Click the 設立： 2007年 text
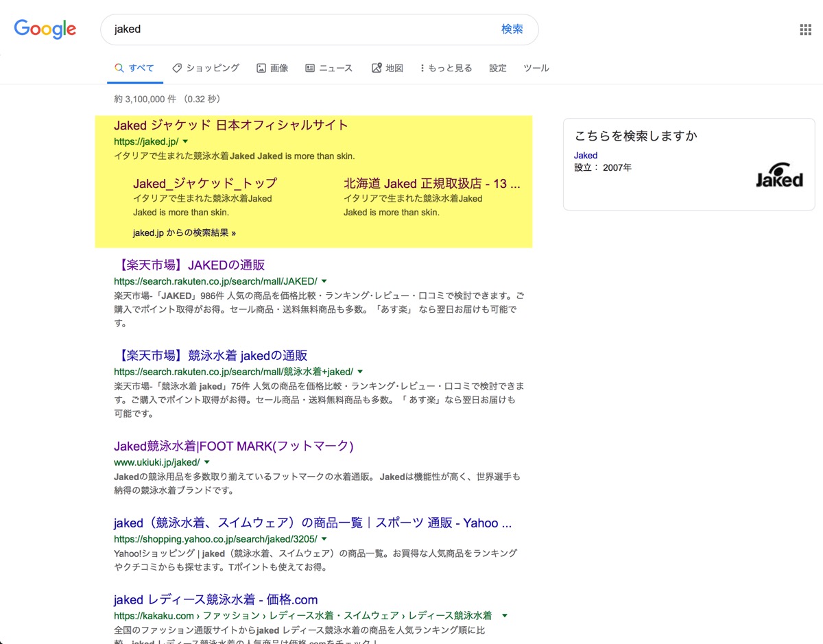 coord(603,168)
